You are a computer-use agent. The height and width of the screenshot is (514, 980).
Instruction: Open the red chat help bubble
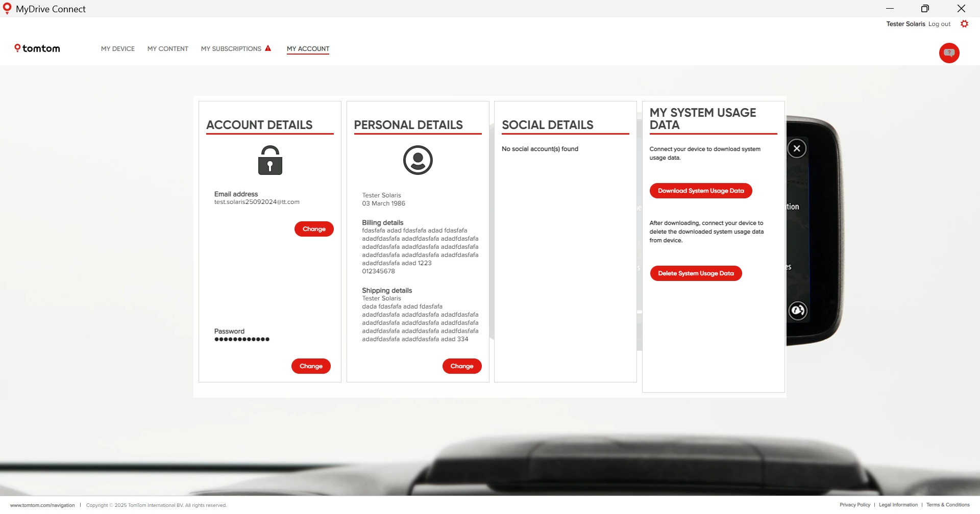pyautogui.click(x=949, y=53)
